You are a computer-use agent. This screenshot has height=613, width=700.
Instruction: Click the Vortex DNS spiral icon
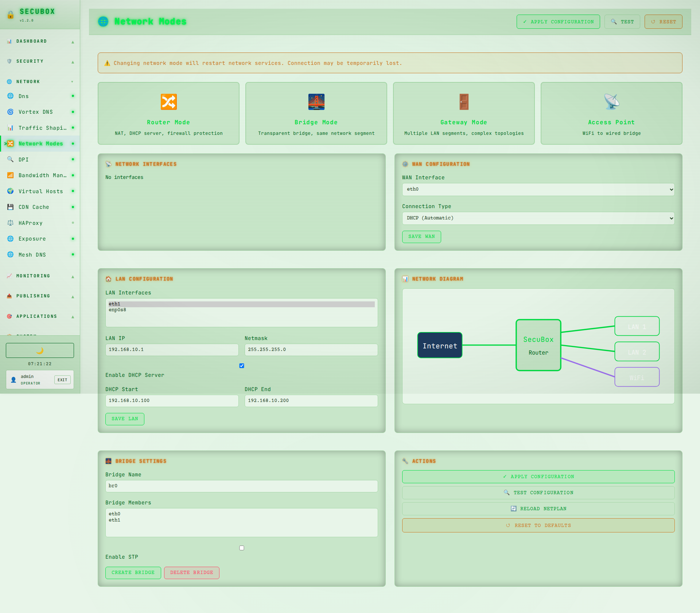coord(11,112)
